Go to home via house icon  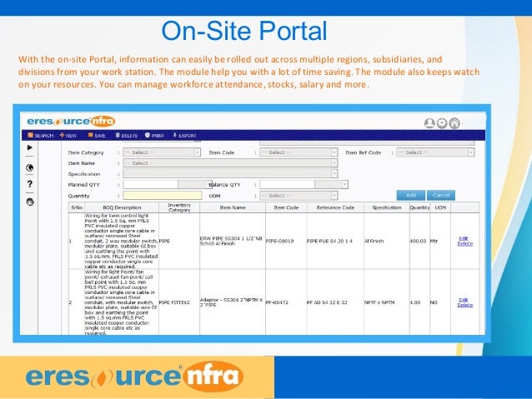click(x=454, y=123)
